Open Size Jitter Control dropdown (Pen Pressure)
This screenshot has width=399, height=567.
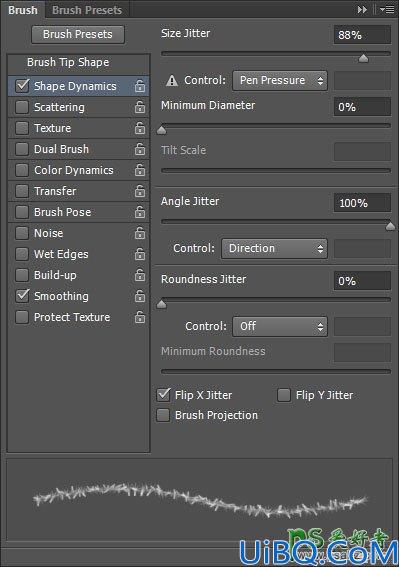click(280, 80)
